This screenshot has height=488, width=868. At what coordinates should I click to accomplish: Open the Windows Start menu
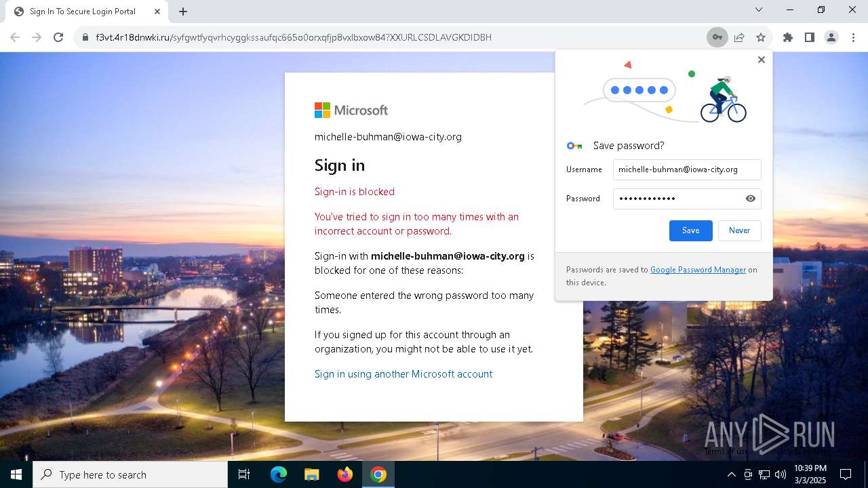[16, 474]
